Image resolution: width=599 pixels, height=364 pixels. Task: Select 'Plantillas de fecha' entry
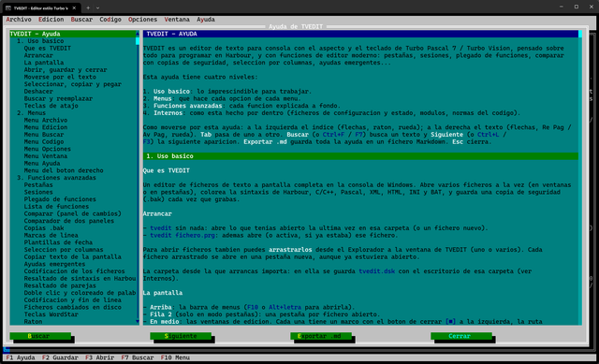[58, 242]
